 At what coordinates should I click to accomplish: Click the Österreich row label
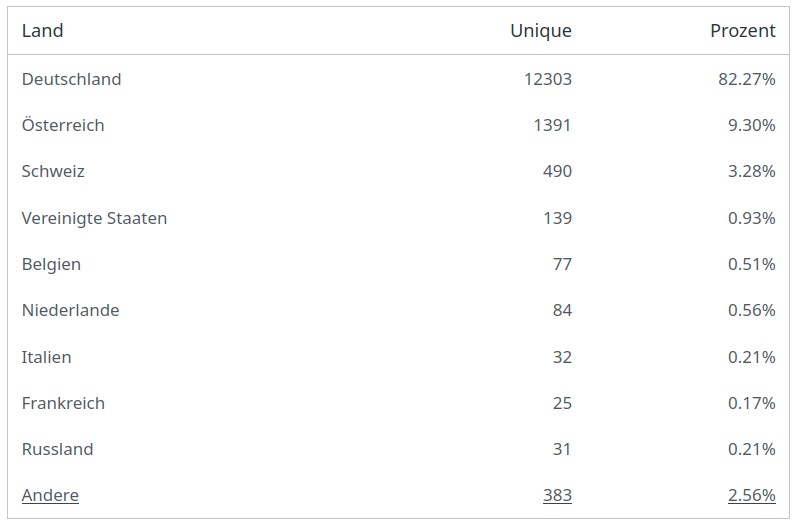[x=63, y=125]
